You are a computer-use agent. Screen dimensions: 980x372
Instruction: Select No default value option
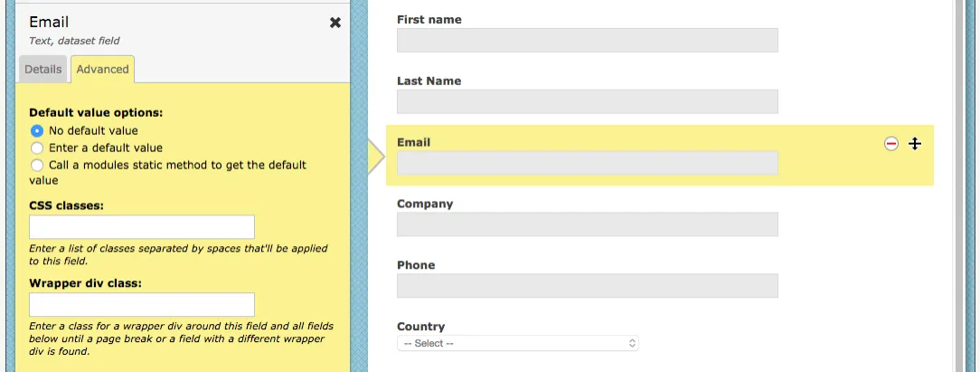coord(37,131)
